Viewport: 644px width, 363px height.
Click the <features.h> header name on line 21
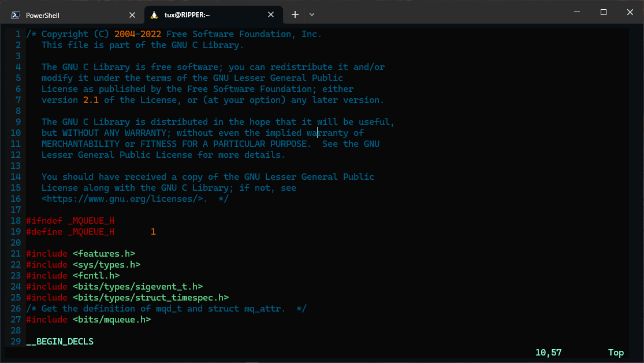coord(104,253)
